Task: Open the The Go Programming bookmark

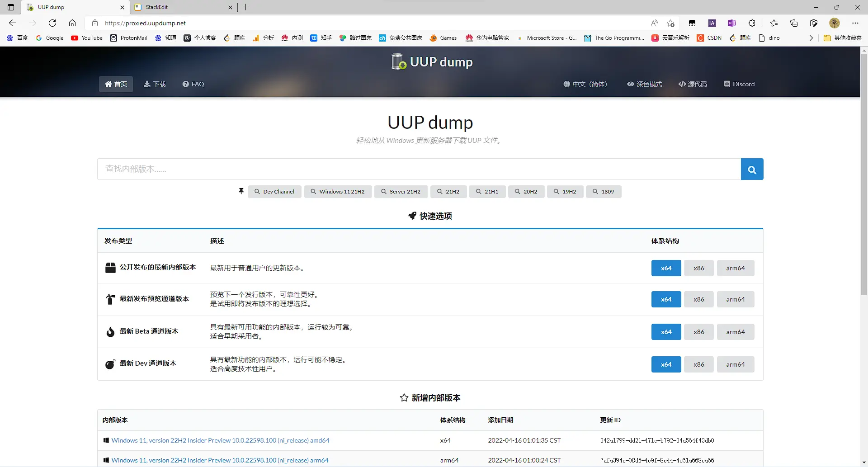Action: point(614,38)
